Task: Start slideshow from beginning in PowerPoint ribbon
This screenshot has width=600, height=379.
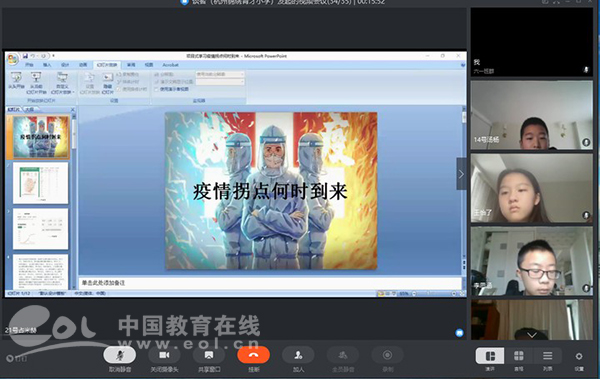Action: pos(16,82)
